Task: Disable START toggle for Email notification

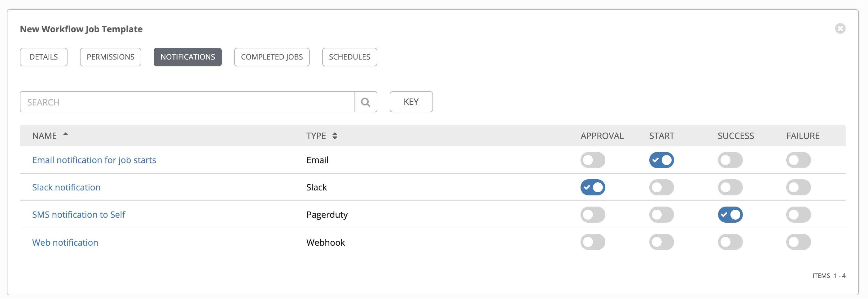Action: point(661,160)
